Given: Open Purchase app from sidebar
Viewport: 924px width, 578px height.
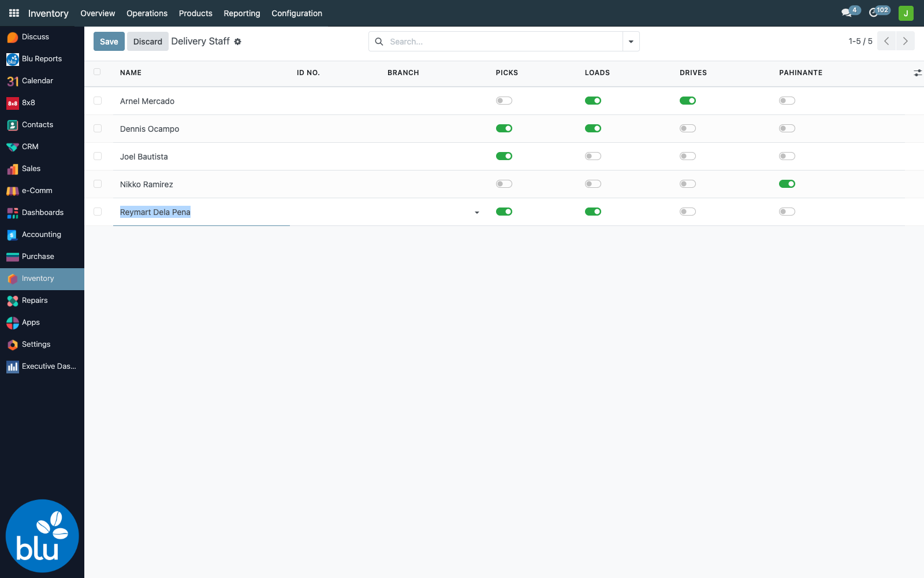Looking at the screenshot, I should [42, 257].
